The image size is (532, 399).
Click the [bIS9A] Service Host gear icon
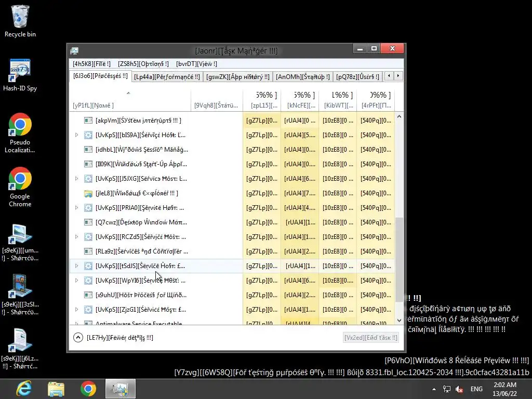click(88, 135)
